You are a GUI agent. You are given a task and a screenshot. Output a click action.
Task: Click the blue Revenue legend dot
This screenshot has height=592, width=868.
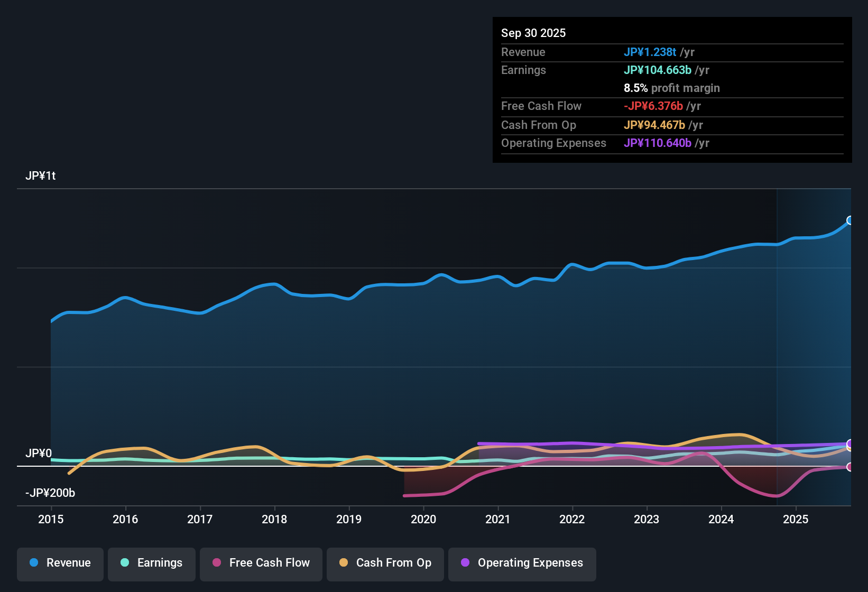pos(33,563)
